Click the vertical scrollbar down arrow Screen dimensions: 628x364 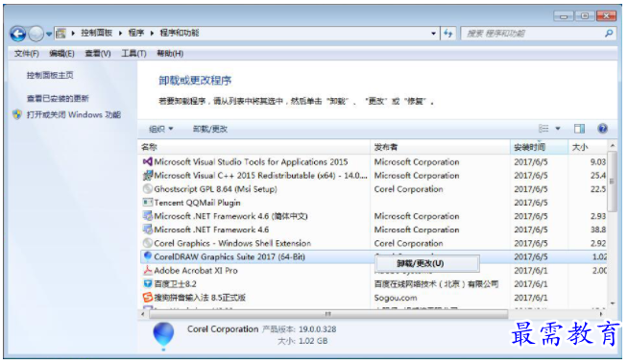click(x=612, y=303)
